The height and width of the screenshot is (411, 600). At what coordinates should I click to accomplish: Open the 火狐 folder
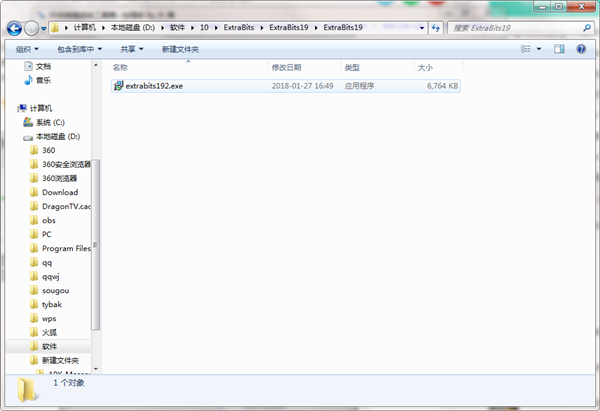click(x=49, y=333)
